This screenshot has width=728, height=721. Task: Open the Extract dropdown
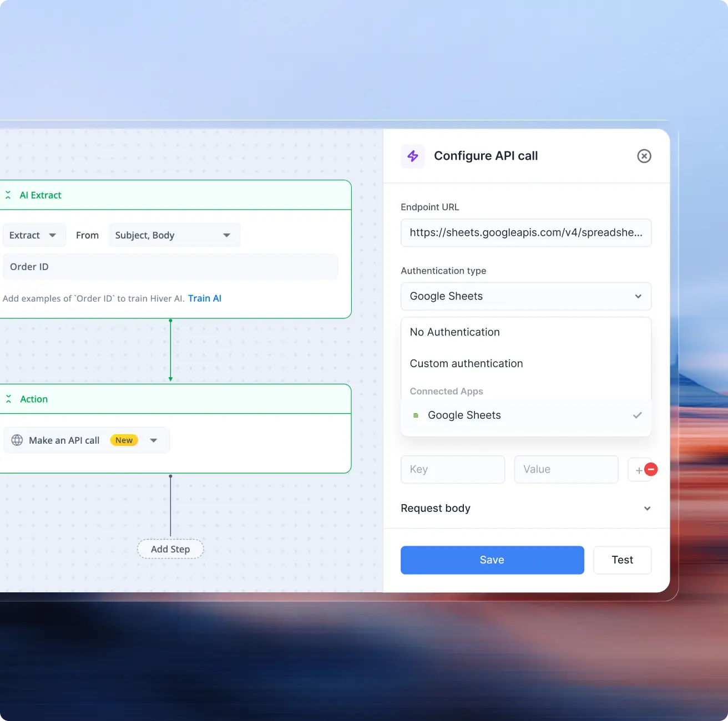click(34, 235)
